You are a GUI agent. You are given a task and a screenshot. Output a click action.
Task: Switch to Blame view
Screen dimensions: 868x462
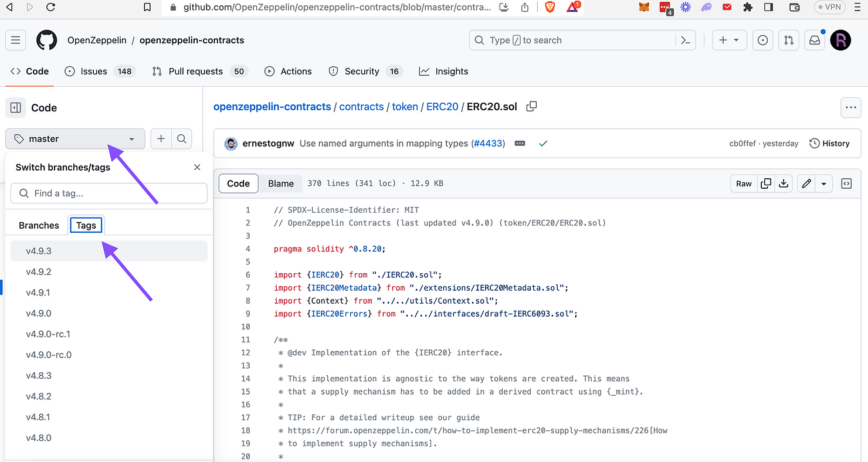281,184
